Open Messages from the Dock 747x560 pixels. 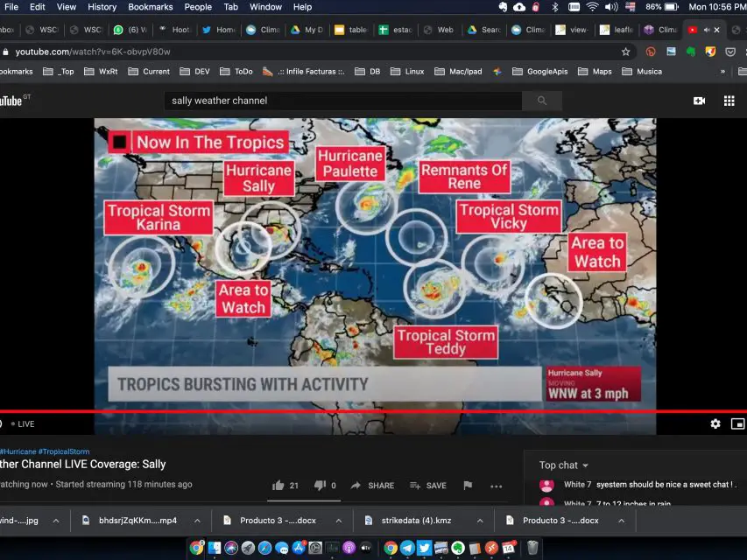pos(282,548)
